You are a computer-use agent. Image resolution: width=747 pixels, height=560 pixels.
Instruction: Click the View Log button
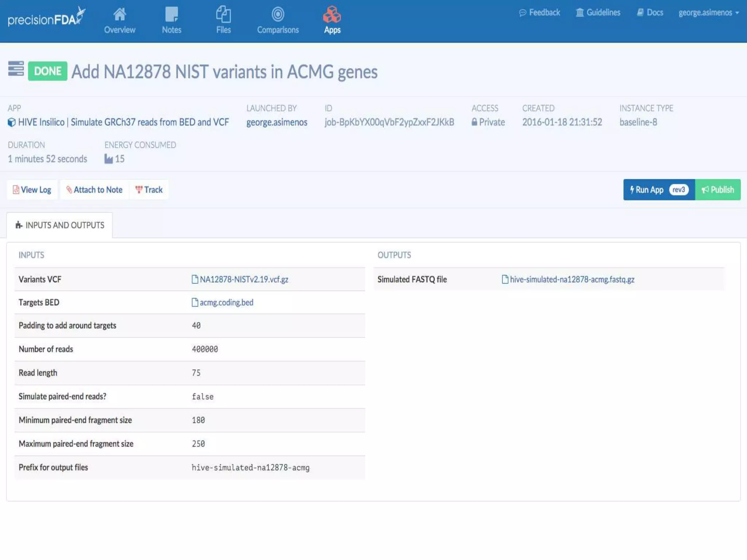(x=32, y=190)
